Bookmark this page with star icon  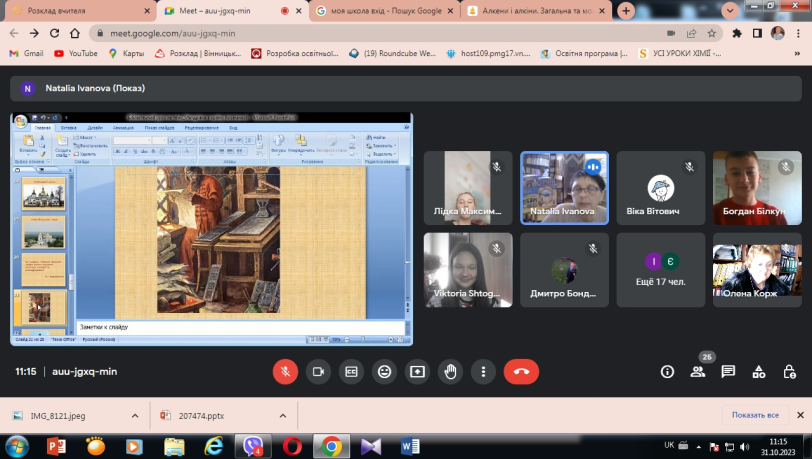[712, 33]
